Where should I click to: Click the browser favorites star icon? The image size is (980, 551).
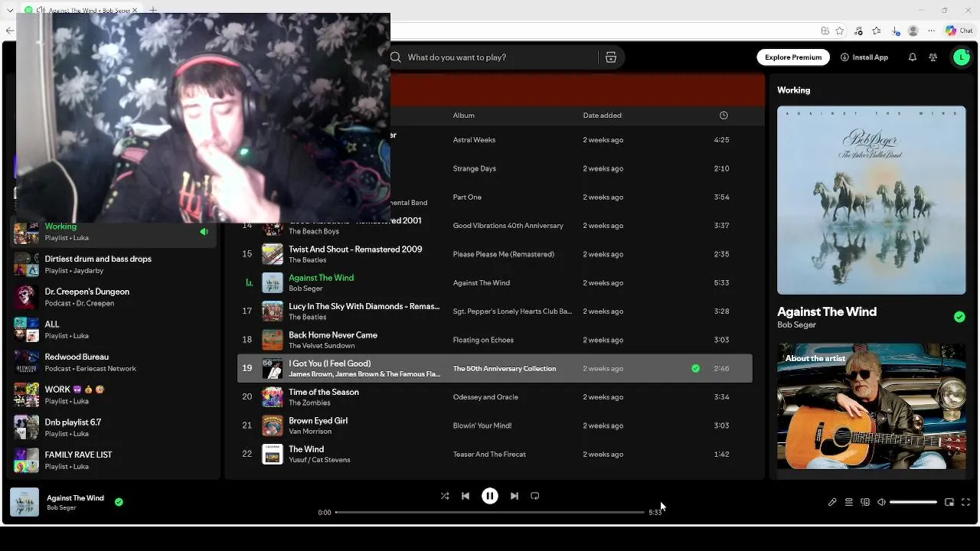(840, 31)
